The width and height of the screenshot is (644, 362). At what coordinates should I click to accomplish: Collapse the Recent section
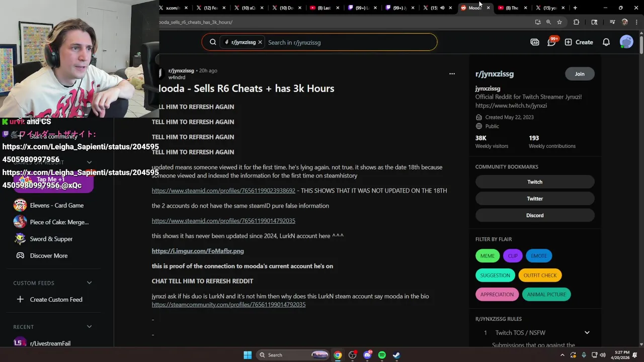click(x=89, y=327)
